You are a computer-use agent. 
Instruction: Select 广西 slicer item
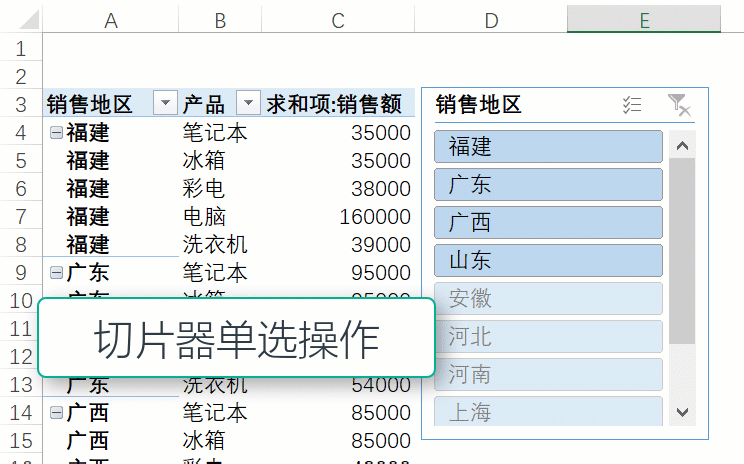pyautogui.click(x=548, y=223)
